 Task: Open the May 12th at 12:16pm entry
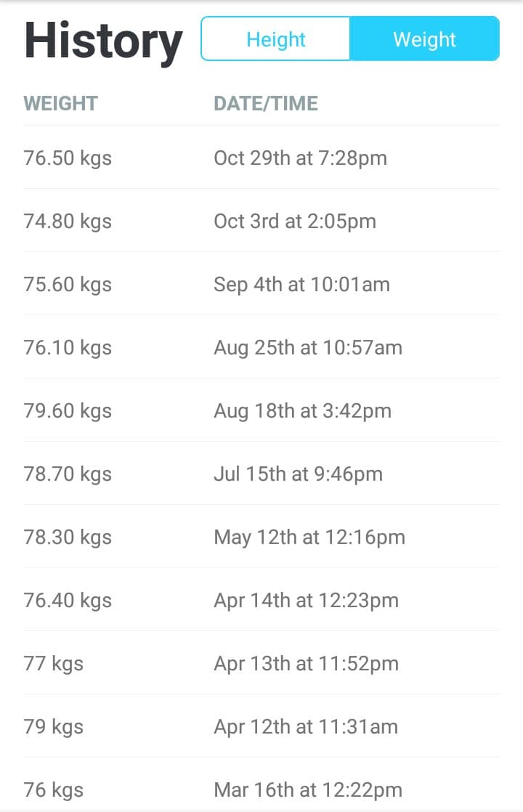pos(261,537)
